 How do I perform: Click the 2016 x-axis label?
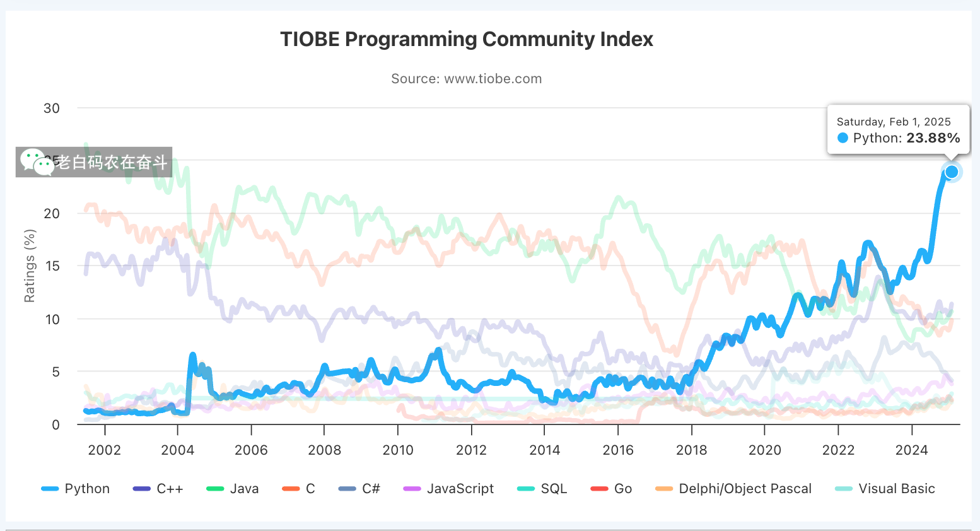618,450
